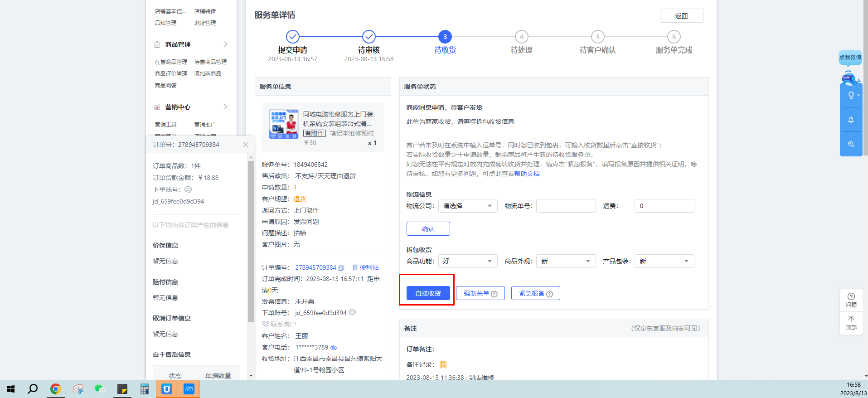Viewport: 868px width, 398px height.
Task: Open 在售商品管理 in the sidebar menu
Action: 171,62
